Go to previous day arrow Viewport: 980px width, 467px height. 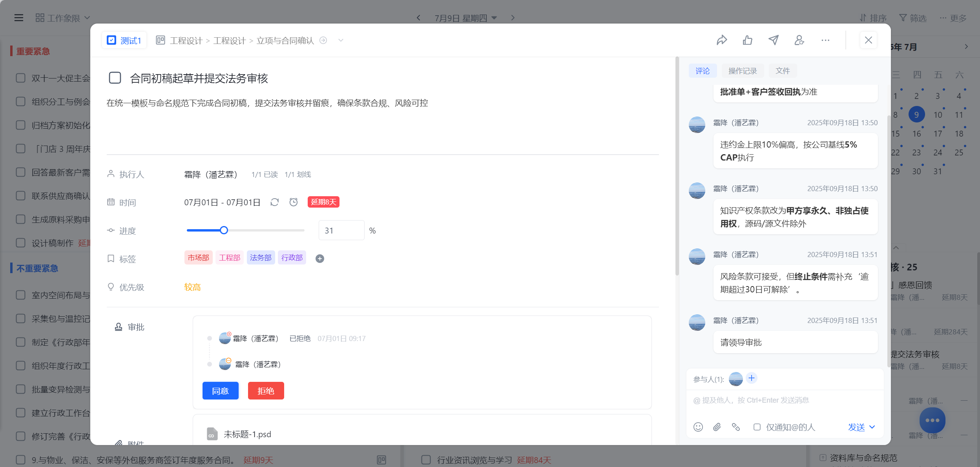point(418,18)
